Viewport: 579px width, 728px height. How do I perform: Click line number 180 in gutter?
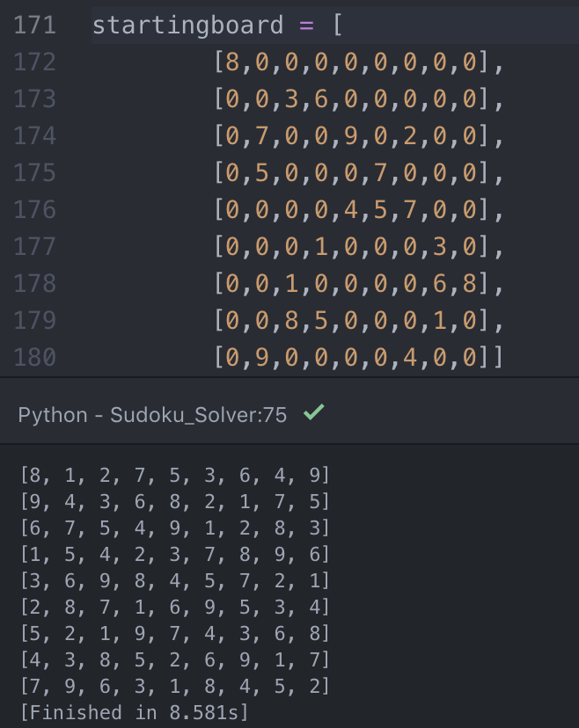pyautogui.click(x=35, y=357)
